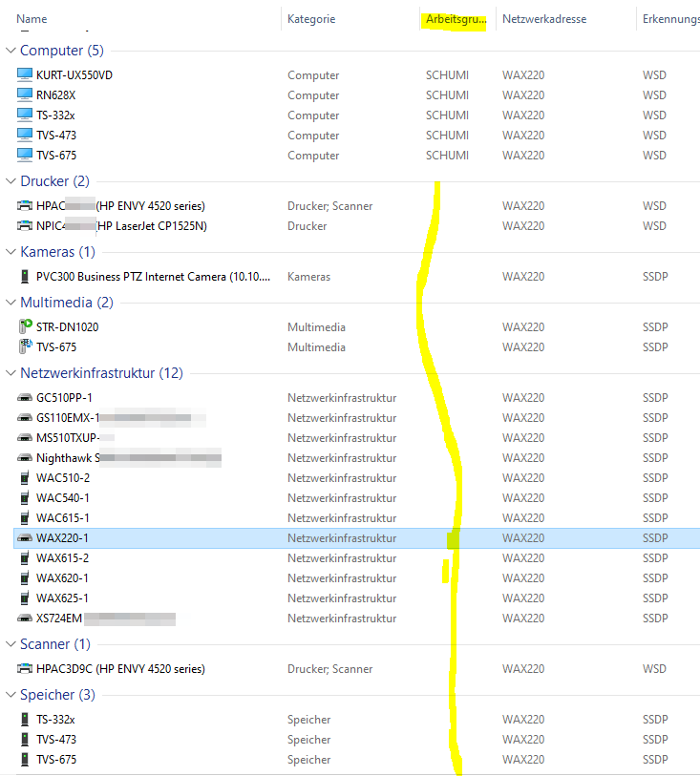Select the STR-DN1020 multimedia icon
700x776 pixels.
[x=25, y=326]
